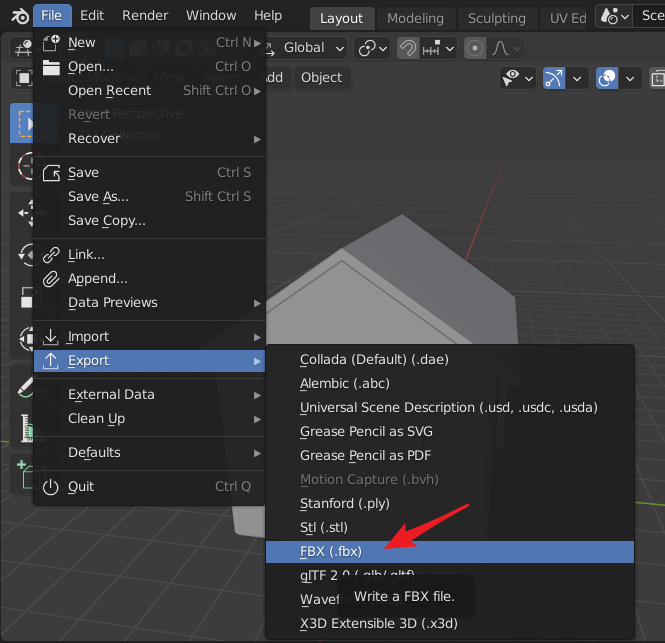The width and height of the screenshot is (665, 643).
Task: Click the Export menu entry
Action: (x=150, y=361)
